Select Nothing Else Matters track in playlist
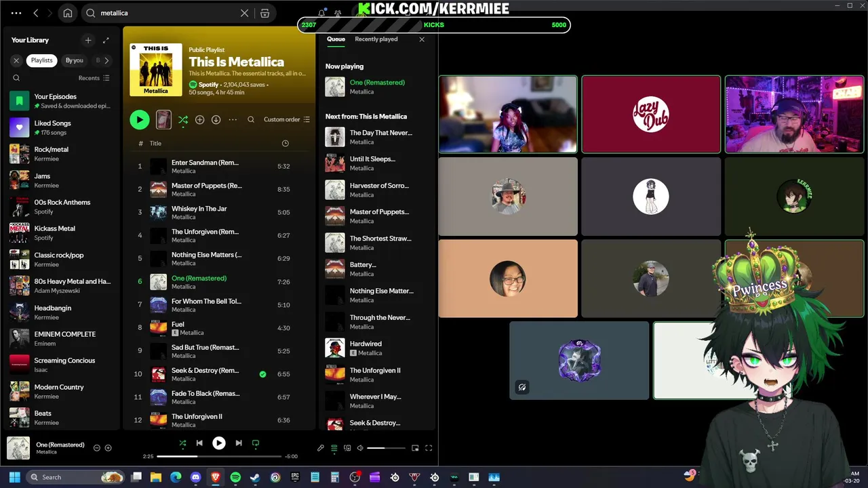 pyautogui.click(x=219, y=259)
